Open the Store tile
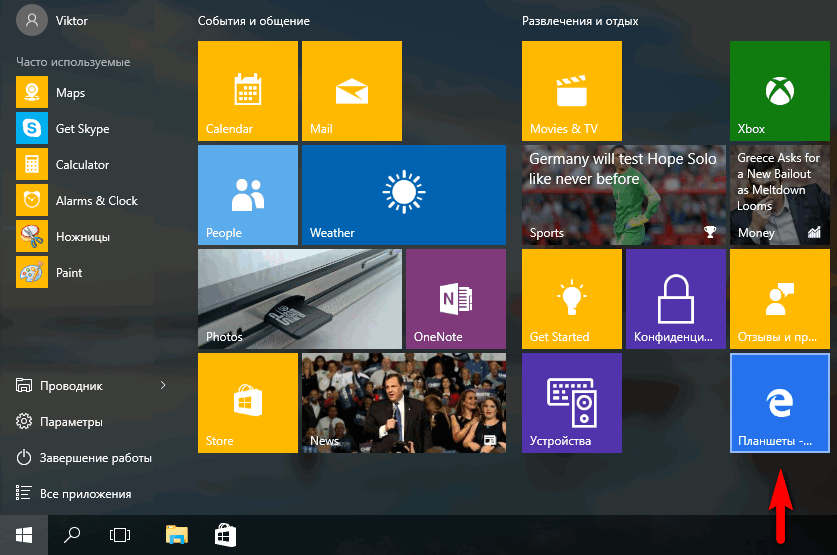Viewport: 837px width, 555px height. pyautogui.click(x=248, y=403)
